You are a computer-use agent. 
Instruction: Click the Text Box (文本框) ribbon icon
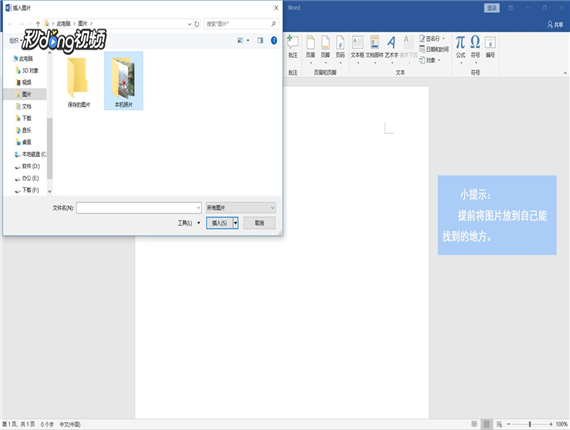coord(357,49)
